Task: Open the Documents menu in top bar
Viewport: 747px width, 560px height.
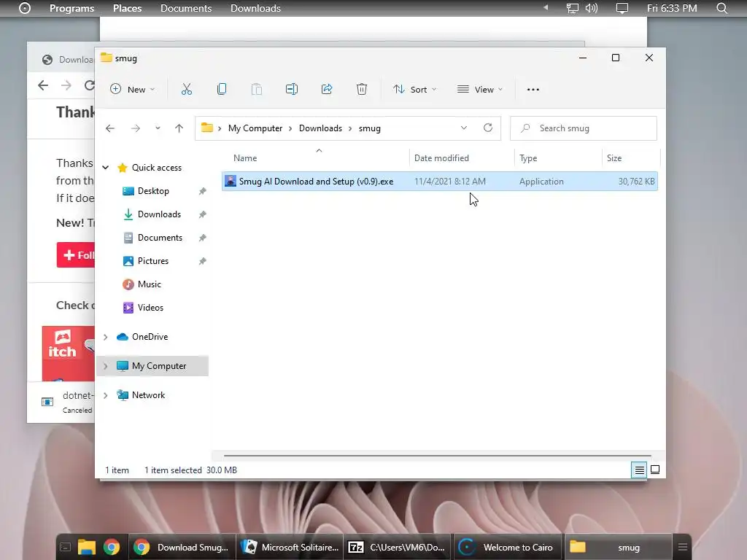Action: point(186,8)
